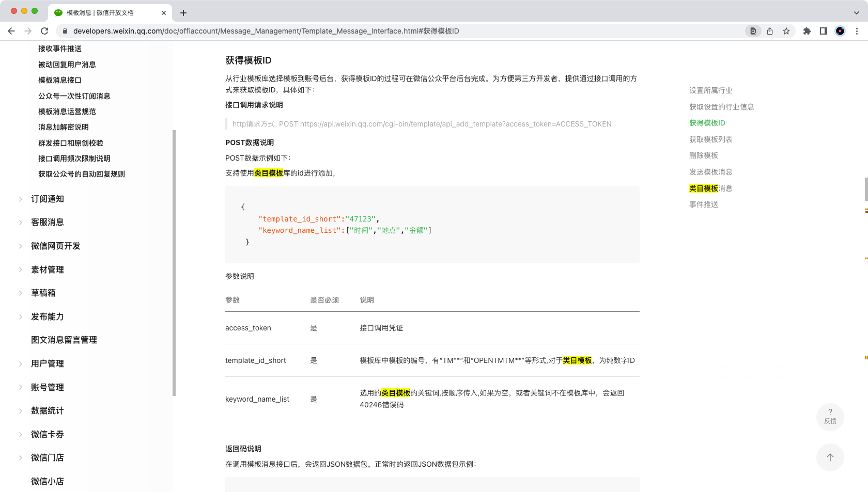Expand the 订阅通知 section chevron
Screen dimensions: 868x492
click(x=21, y=199)
